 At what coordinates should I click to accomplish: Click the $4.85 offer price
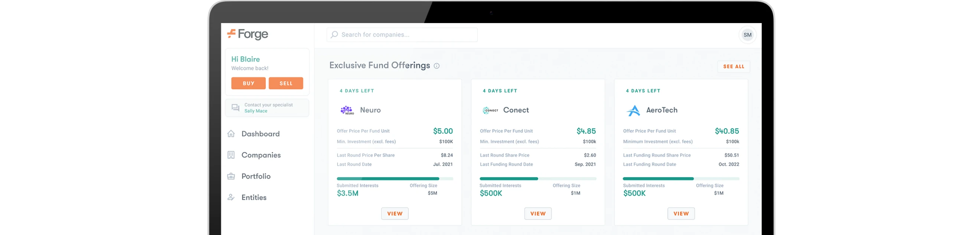tap(586, 131)
